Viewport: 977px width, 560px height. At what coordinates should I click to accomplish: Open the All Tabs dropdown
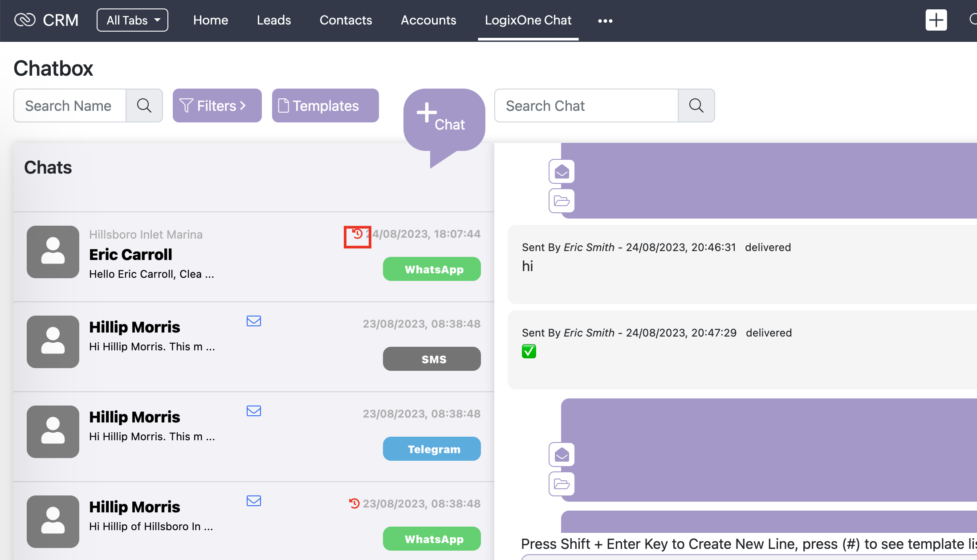click(132, 20)
